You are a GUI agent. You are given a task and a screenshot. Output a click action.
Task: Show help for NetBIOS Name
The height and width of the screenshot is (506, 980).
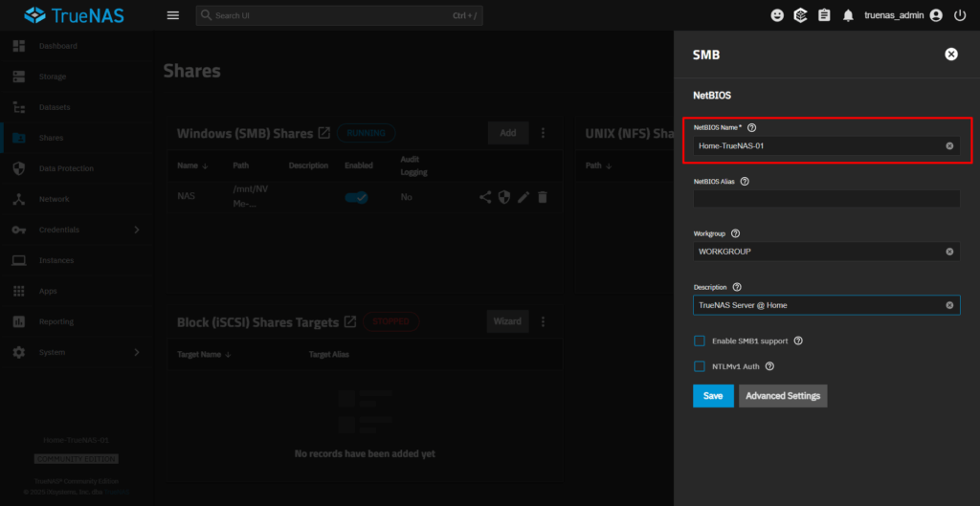[x=752, y=127]
